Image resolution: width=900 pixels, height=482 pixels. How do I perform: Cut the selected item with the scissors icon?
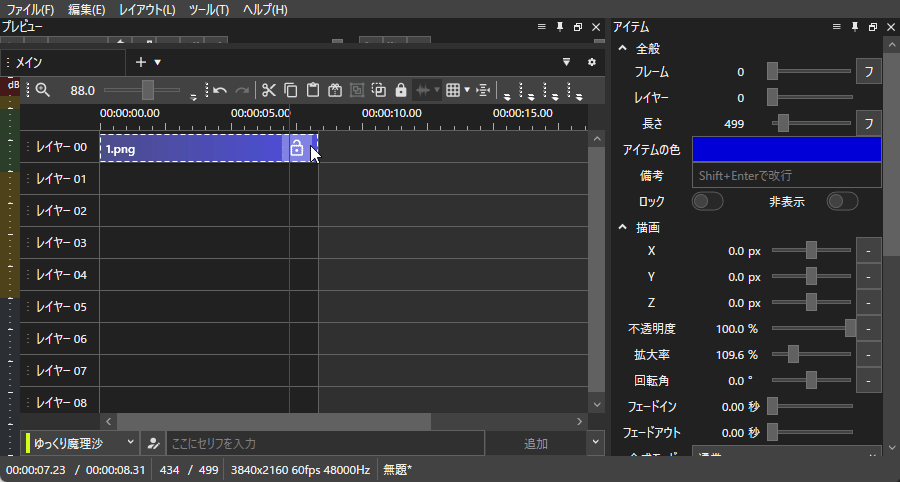click(x=269, y=90)
